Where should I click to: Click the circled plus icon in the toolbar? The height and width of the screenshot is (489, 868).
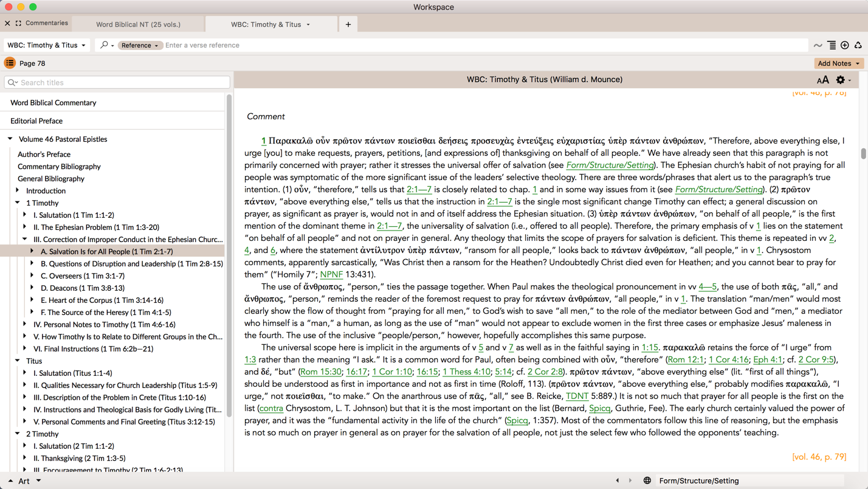coord(845,45)
